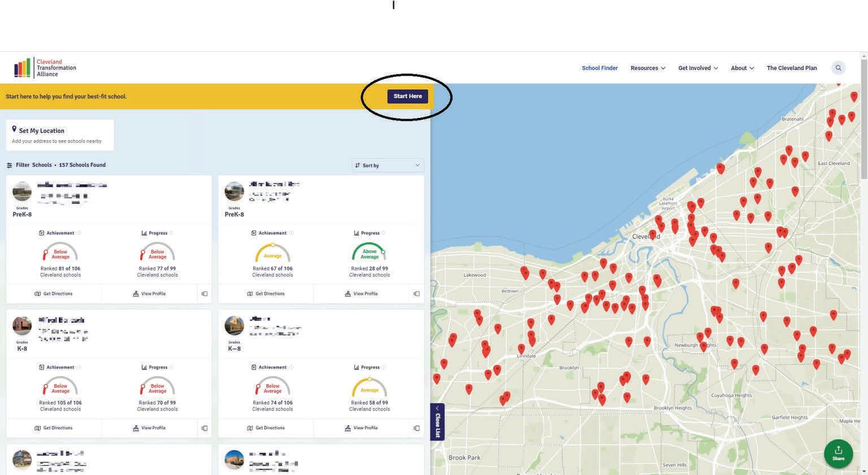Click the compare icon on the ranked 67 of 106 card

tap(416, 294)
